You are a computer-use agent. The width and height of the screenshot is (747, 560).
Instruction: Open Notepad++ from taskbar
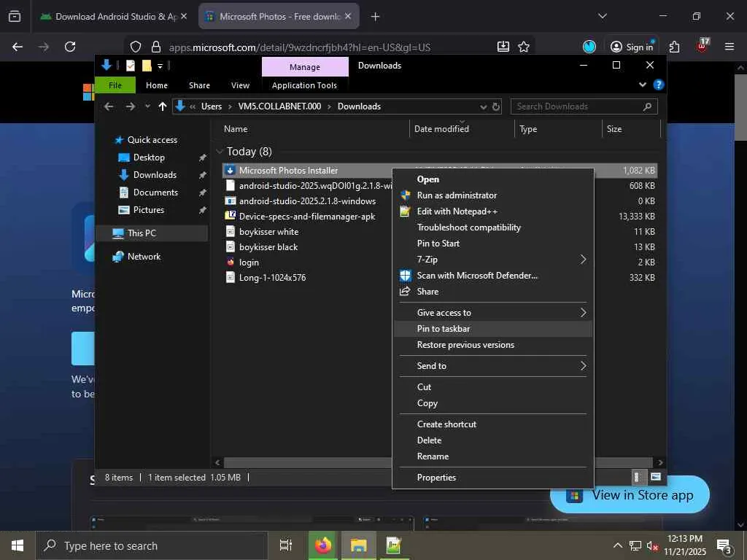click(x=393, y=545)
